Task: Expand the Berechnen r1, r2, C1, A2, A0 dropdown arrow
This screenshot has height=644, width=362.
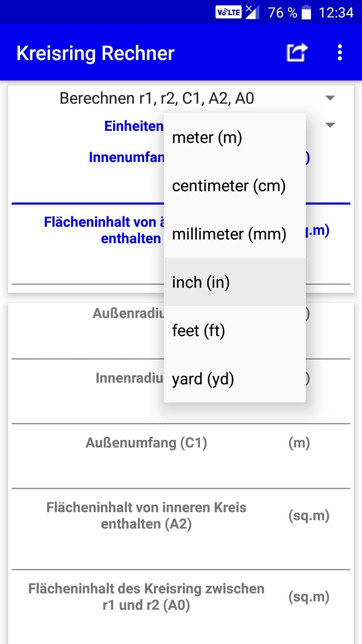Action: click(x=330, y=98)
